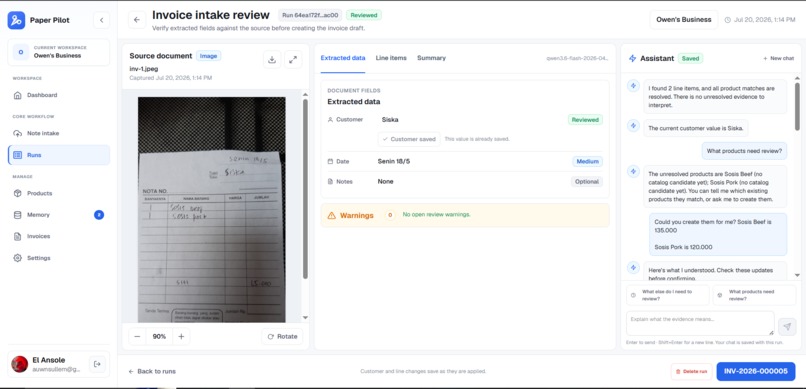Click the Paper Pilot logo icon
This screenshot has height=389, width=806.
pyautogui.click(x=16, y=20)
